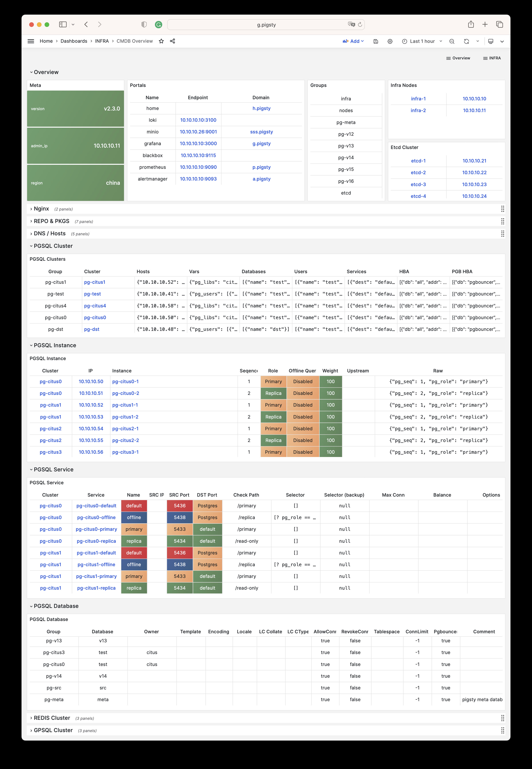This screenshot has width=532, height=769.
Task: Share the dashboard via the share icon
Action: (x=172, y=41)
